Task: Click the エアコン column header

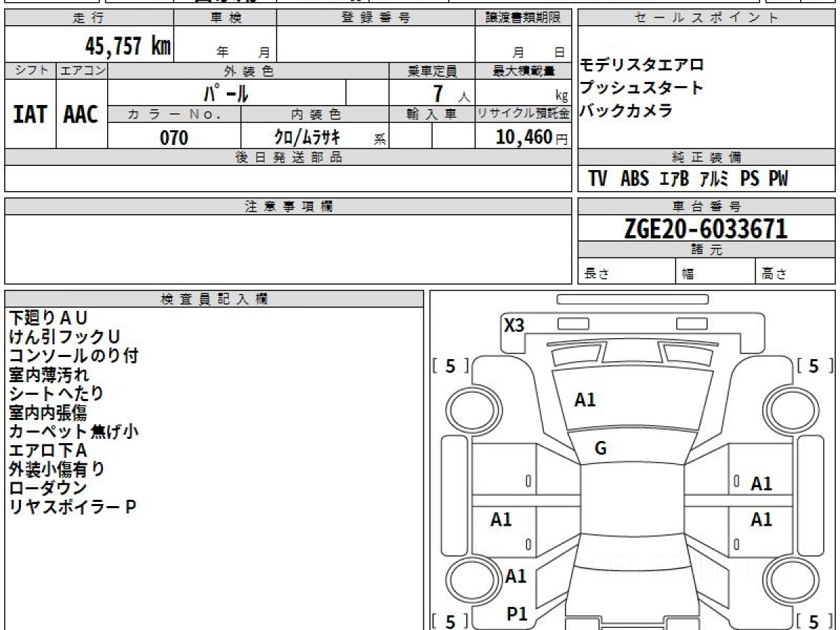Action: [82, 71]
